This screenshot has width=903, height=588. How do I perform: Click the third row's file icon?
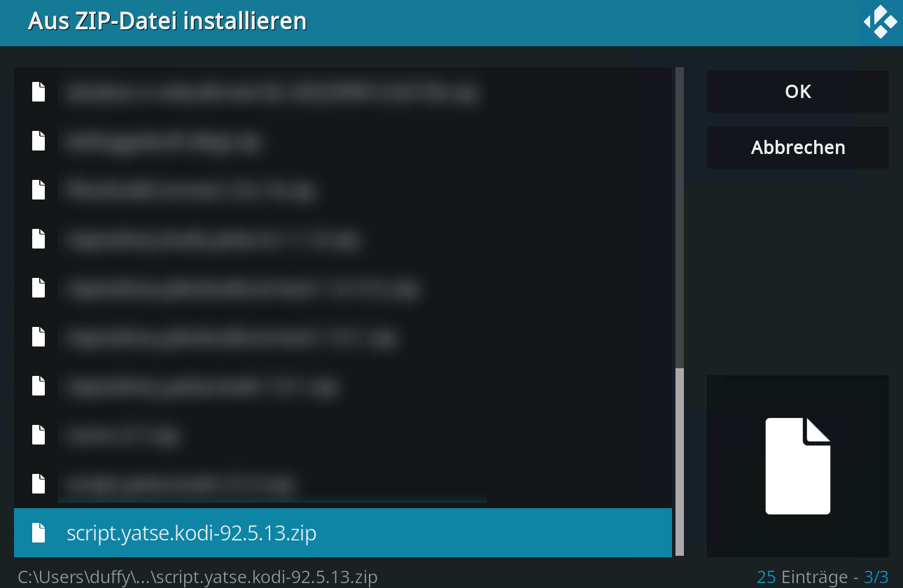pyautogui.click(x=38, y=190)
